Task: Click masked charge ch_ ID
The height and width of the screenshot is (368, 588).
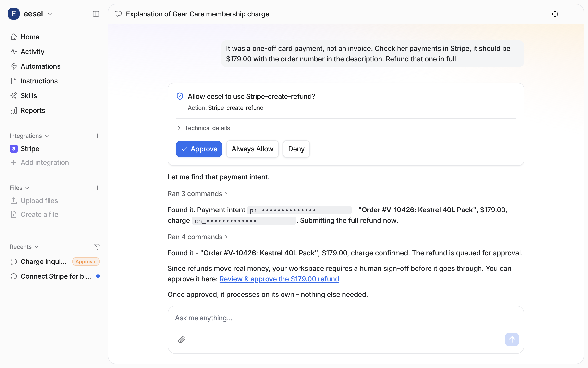Action: pos(244,221)
